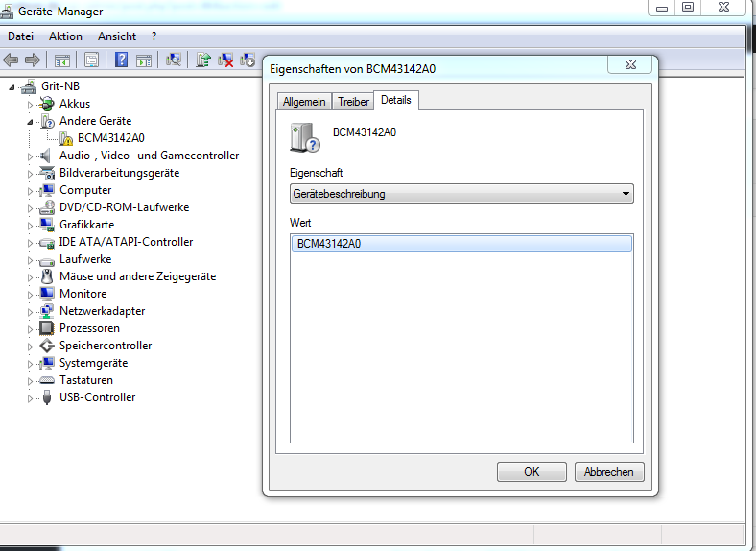Close the Eigenschaften von BCM43142A0 dialog

pyautogui.click(x=630, y=64)
